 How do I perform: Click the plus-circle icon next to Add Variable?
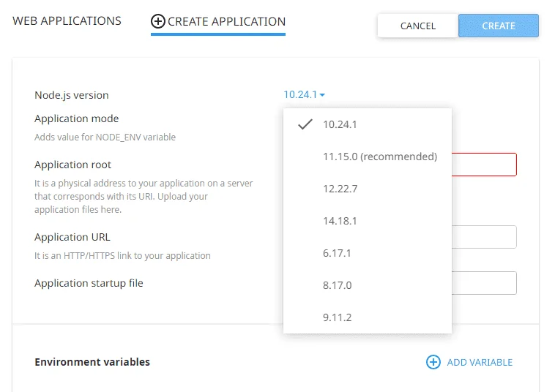pyautogui.click(x=433, y=362)
